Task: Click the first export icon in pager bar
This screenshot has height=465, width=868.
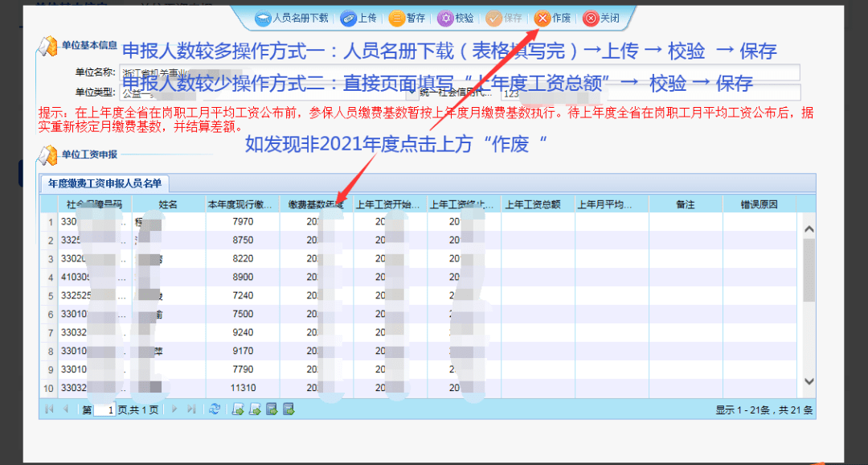Action: [x=238, y=409]
